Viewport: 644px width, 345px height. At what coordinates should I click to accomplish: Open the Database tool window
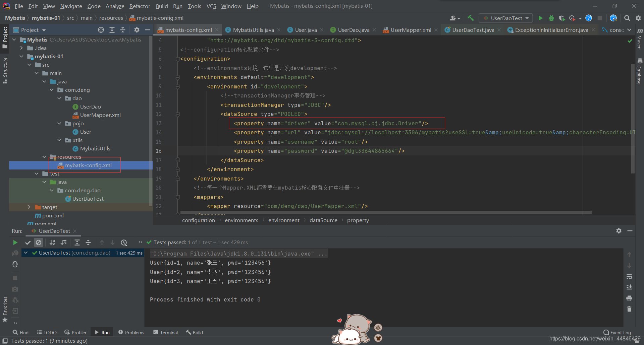640,71
